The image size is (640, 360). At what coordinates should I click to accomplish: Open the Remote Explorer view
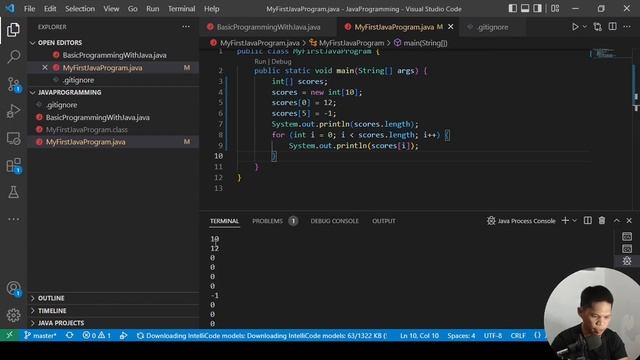coord(13,138)
